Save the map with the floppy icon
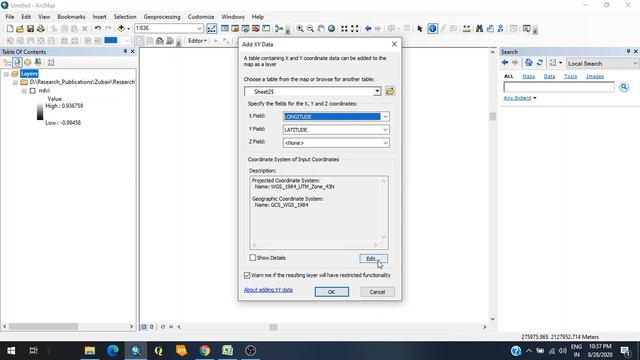Image resolution: width=640 pixels, height=360 pixels. pos(30,29)
